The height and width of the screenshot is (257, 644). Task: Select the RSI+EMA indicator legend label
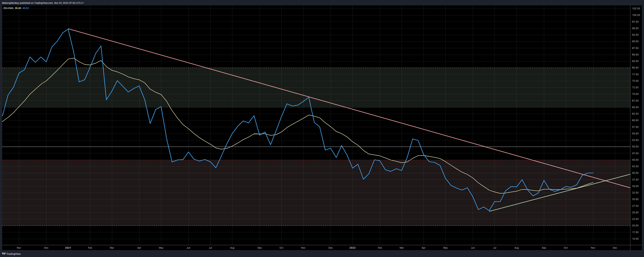[8, 8]
